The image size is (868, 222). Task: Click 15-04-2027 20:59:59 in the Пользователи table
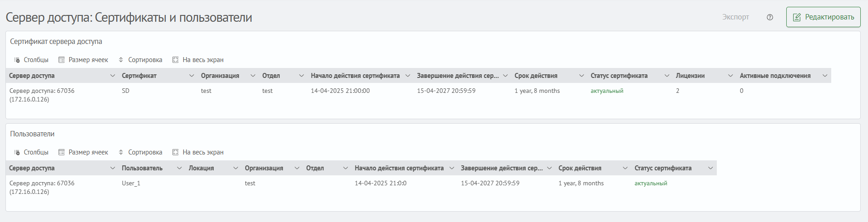tap(490, 183)
